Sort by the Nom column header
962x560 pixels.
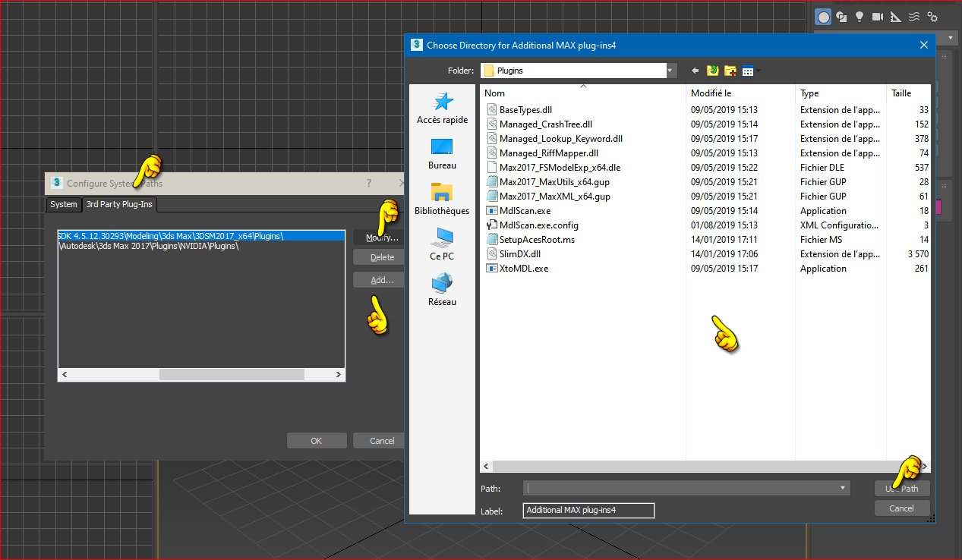(583, 93)
